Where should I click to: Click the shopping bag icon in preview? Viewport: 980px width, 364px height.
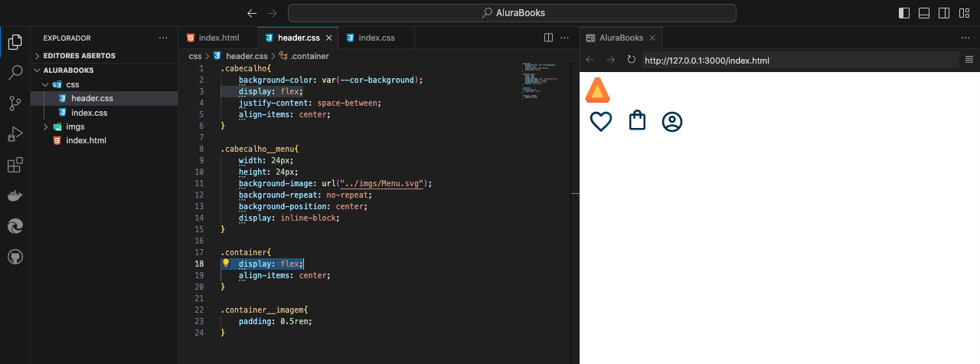[x=637, y=121]
